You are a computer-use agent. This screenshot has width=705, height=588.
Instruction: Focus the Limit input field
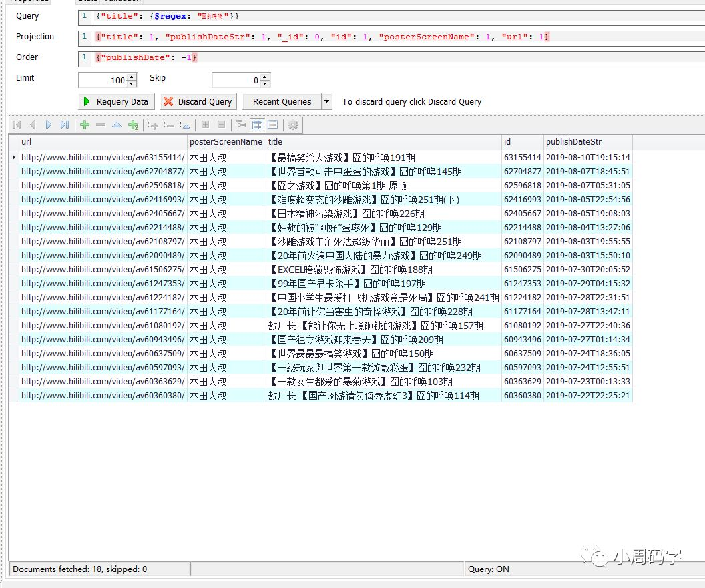point(103,81)
